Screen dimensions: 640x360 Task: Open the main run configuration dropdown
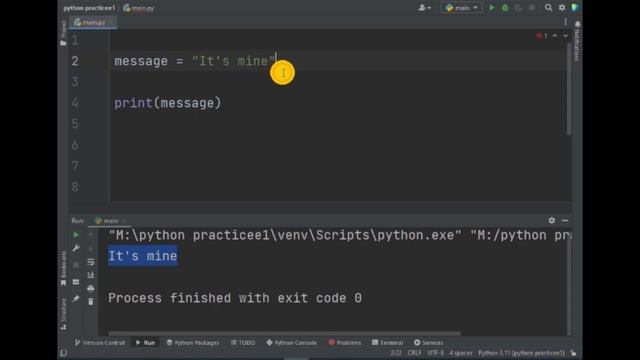tap(461, 8)
